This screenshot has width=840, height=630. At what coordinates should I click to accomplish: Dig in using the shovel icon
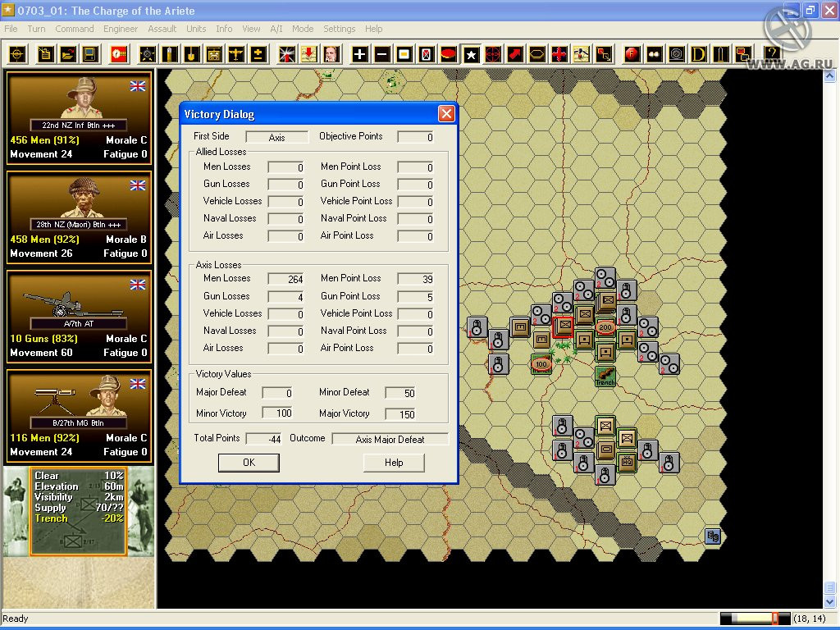tap(192, 55)
